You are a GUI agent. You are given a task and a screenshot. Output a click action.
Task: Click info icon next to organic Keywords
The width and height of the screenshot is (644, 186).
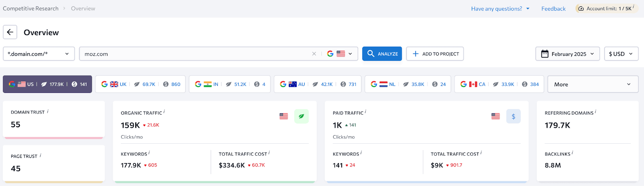click(x=149, y=153)
